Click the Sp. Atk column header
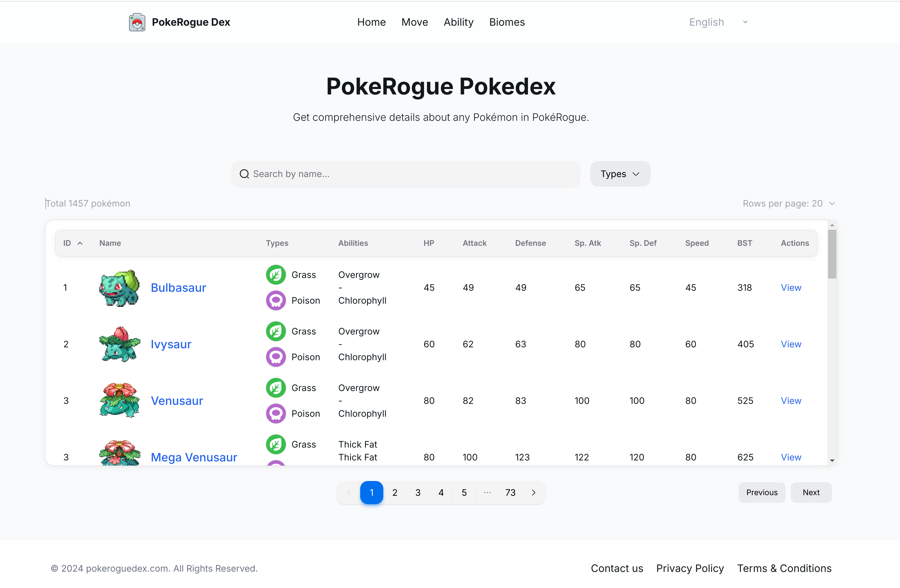 pos(588,243)
